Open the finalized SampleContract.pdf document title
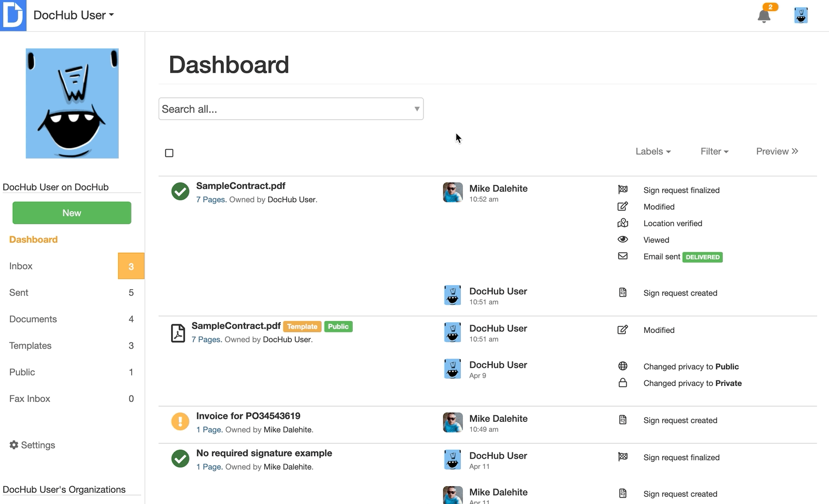Screen dimensions: 829x504 241,186
